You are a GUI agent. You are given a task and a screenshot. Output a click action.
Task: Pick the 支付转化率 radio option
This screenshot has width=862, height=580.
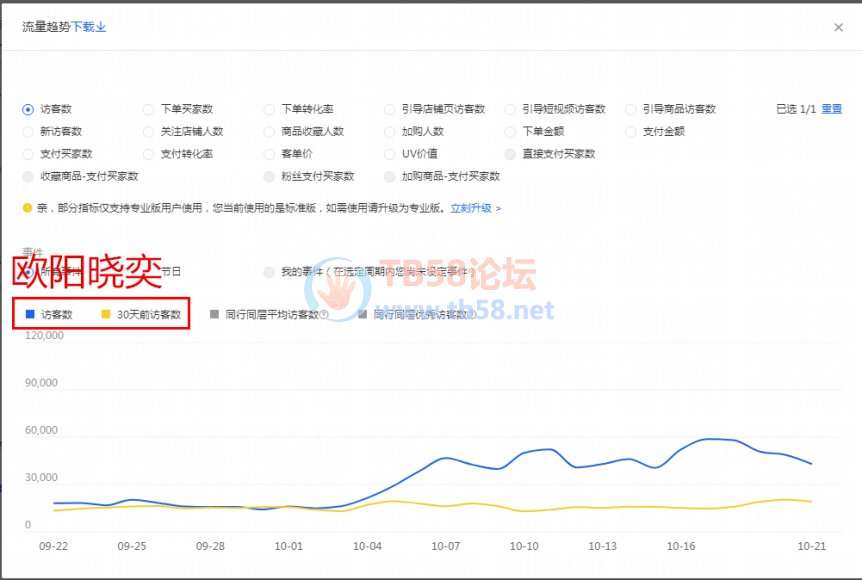pos(148,154)
